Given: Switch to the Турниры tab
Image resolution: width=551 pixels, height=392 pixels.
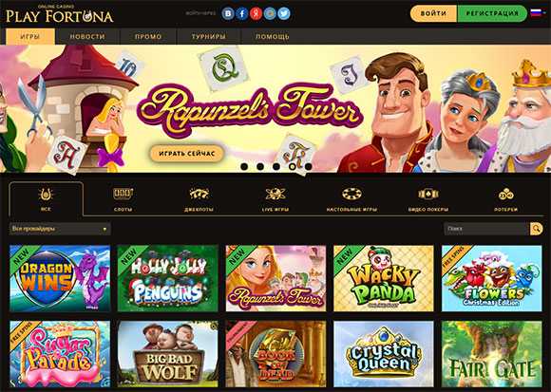Looking at the screenshot, I should point(209,36).
